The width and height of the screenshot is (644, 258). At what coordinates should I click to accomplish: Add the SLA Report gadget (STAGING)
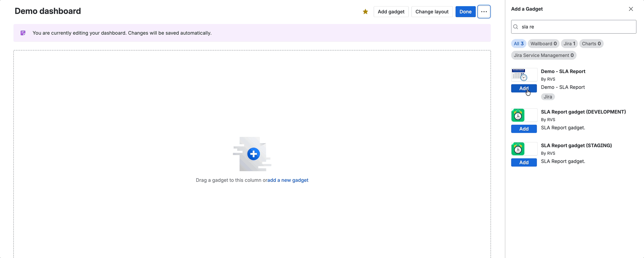click(x=524, y=163)
